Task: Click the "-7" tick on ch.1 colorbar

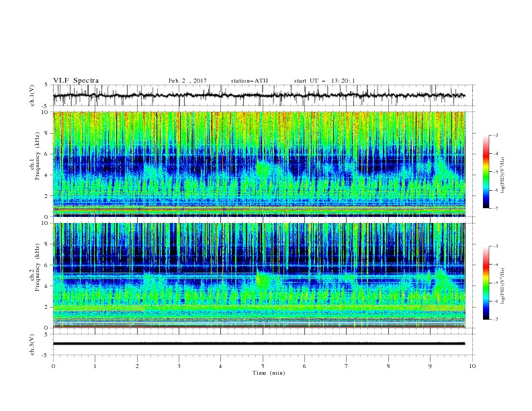Action: [x=495, y=208]
